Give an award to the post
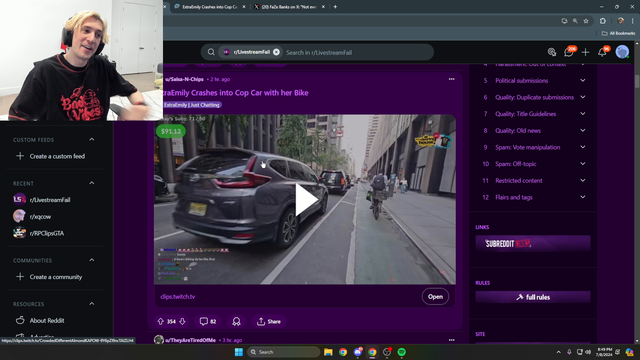 click(236, 322)
